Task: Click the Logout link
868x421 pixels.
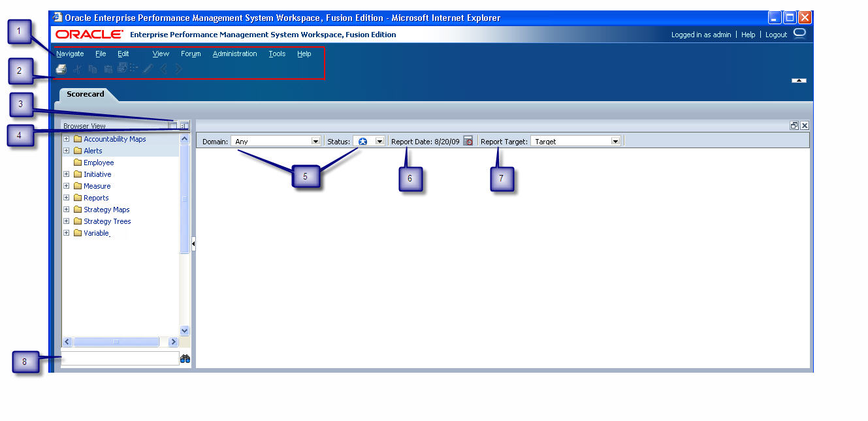Action: coord(777,35)
